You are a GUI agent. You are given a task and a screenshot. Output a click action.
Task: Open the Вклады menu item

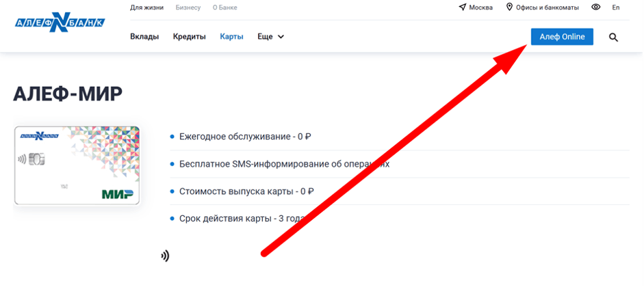tap(144, 36)
